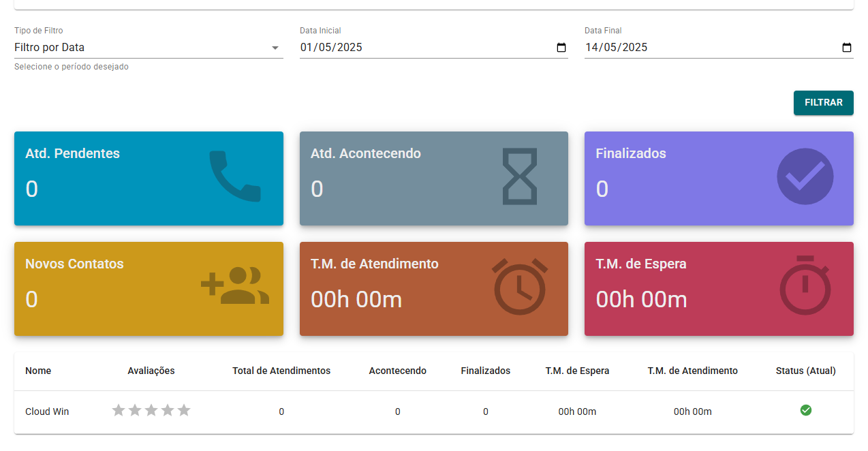Expand the Filtro por Data selector arrow
The image size is (868, 451).
click(275, 48)
